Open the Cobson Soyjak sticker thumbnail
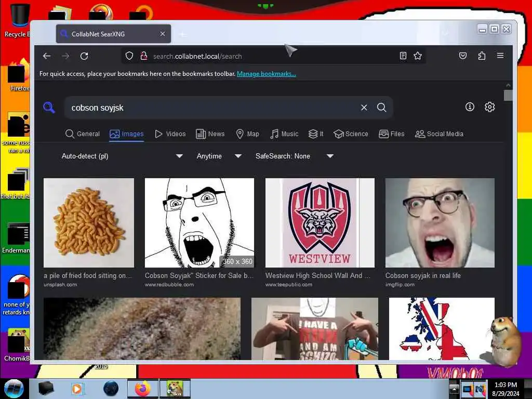The width and height of the screenshot is (532, 399). (x=199, y=223)
